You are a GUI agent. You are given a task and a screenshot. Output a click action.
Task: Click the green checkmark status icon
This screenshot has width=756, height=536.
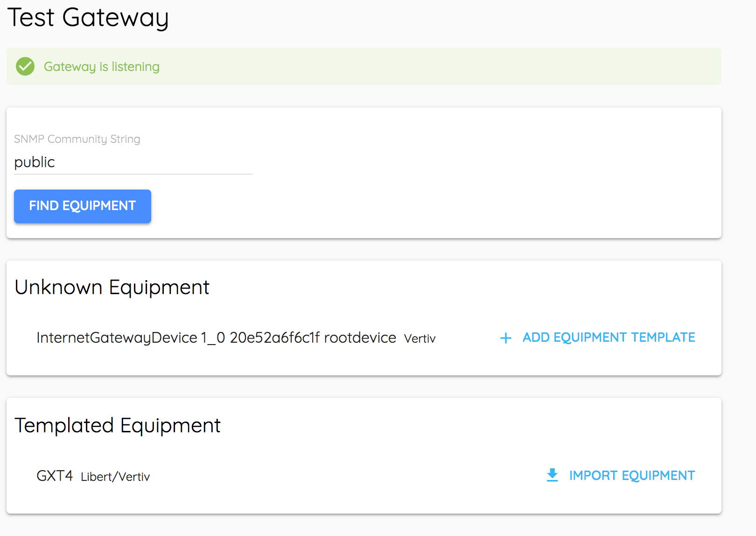click(x=25, y=66)
